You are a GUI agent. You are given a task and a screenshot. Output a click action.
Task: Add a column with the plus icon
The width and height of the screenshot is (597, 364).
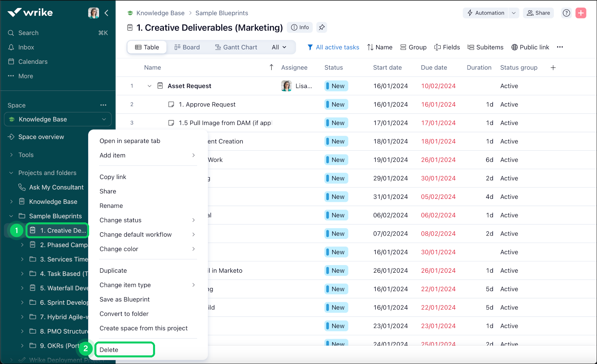coord(553,68)
